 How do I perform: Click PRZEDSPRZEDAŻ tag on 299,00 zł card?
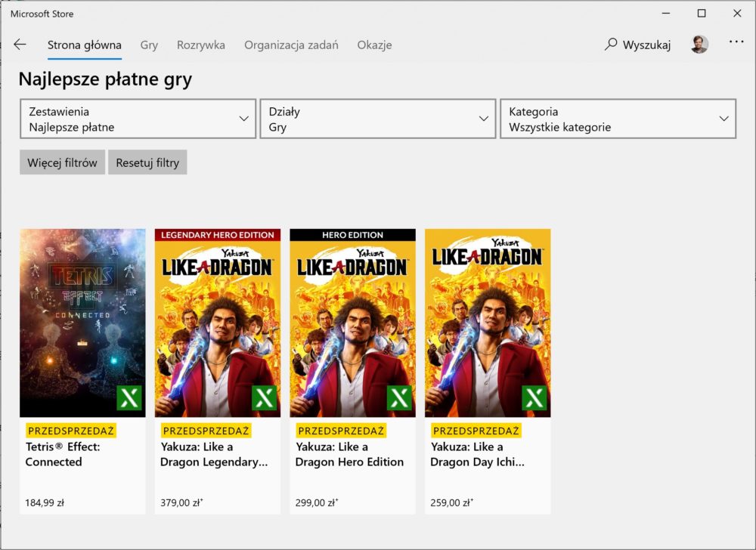coord(341,431)
